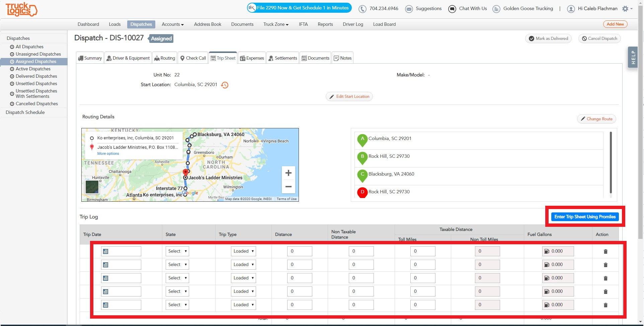
Task: Open the Truck Zone dropdown menu
Action: pos(275,24)
